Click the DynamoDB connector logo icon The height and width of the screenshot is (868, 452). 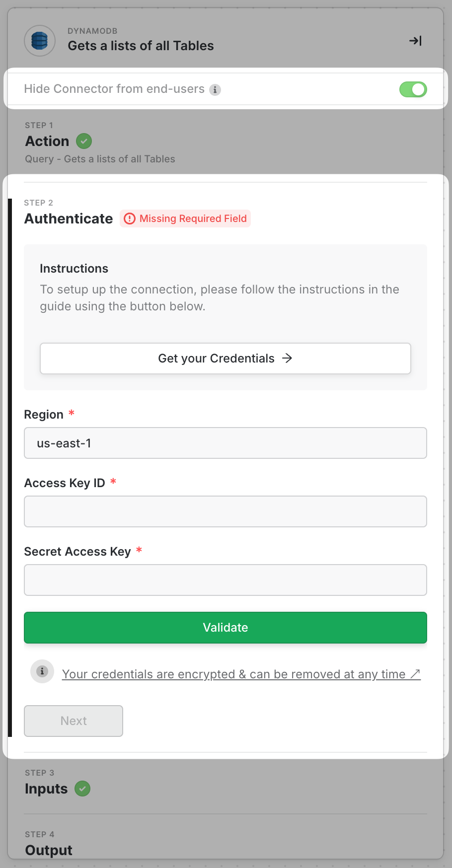(40, 41)
